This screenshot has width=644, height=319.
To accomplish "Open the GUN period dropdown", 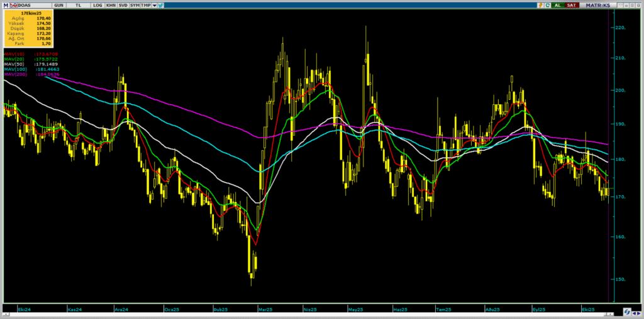I will tap(58, 5).
